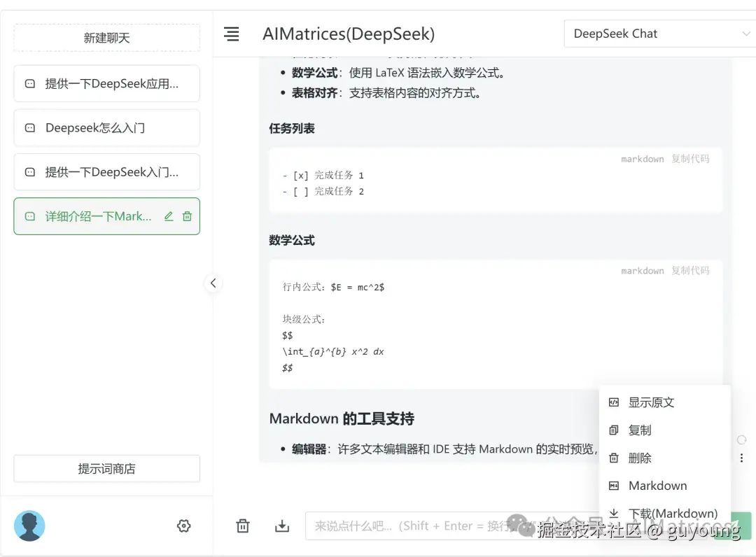756x557 pixels.
Task: Click code line 行内公式: $E = mc^2$
Action: [x=333, y=287]
